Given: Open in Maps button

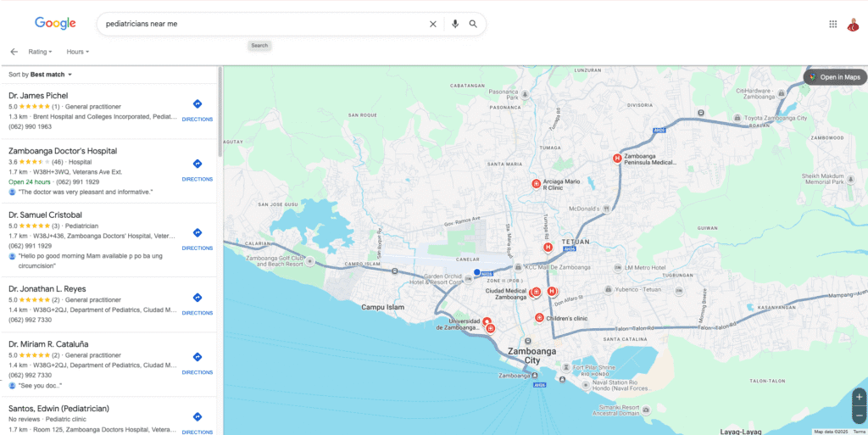Looking at the screenshot, I should tap(835, 77).
